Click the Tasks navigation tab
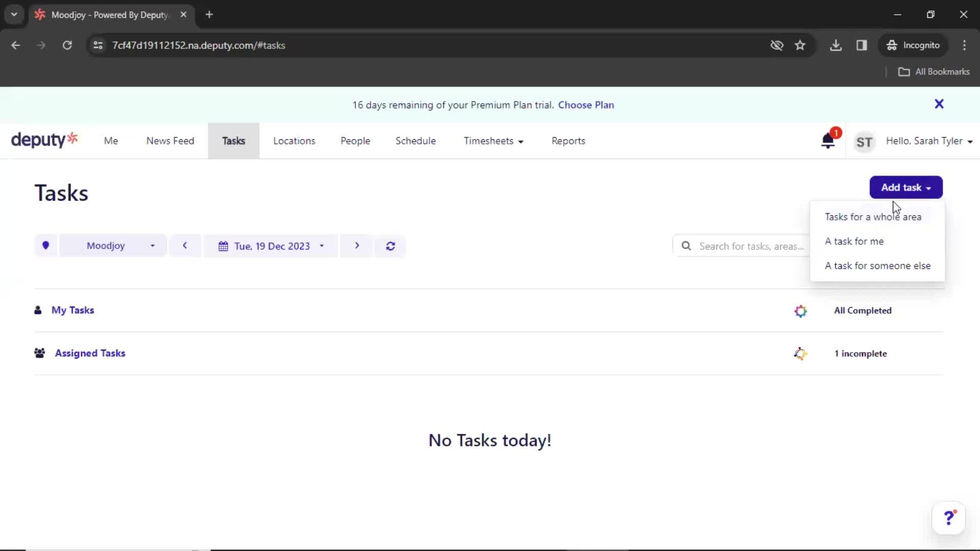This screenshot has width=980, height=551. [x=233, y=141]
